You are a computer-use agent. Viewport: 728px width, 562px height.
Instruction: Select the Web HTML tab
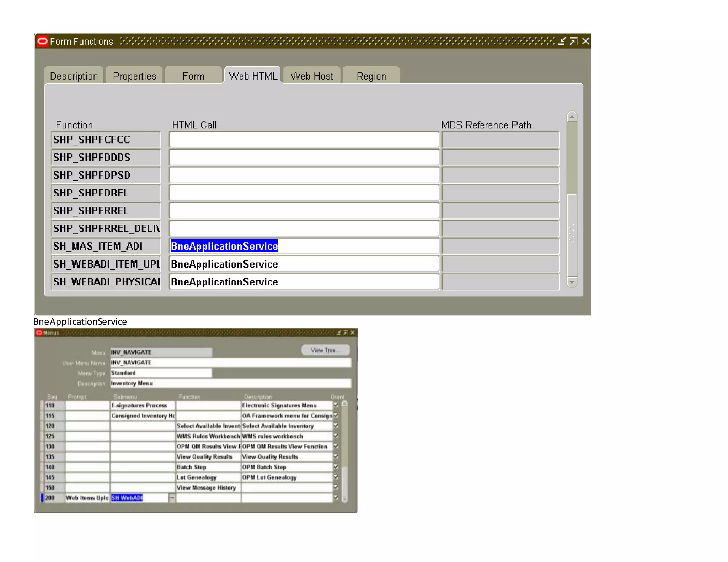coord(252,76)
